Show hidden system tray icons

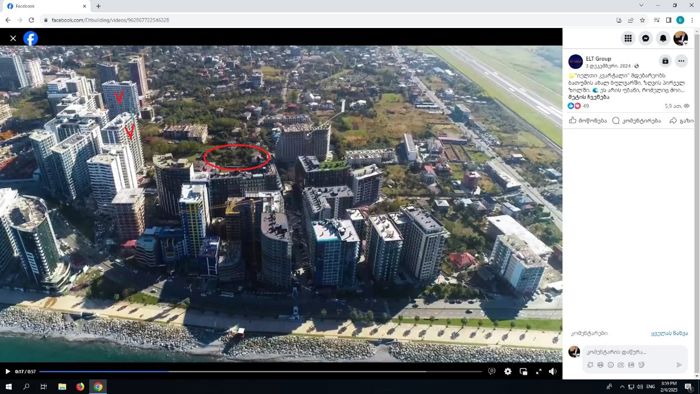coord(621,386)
